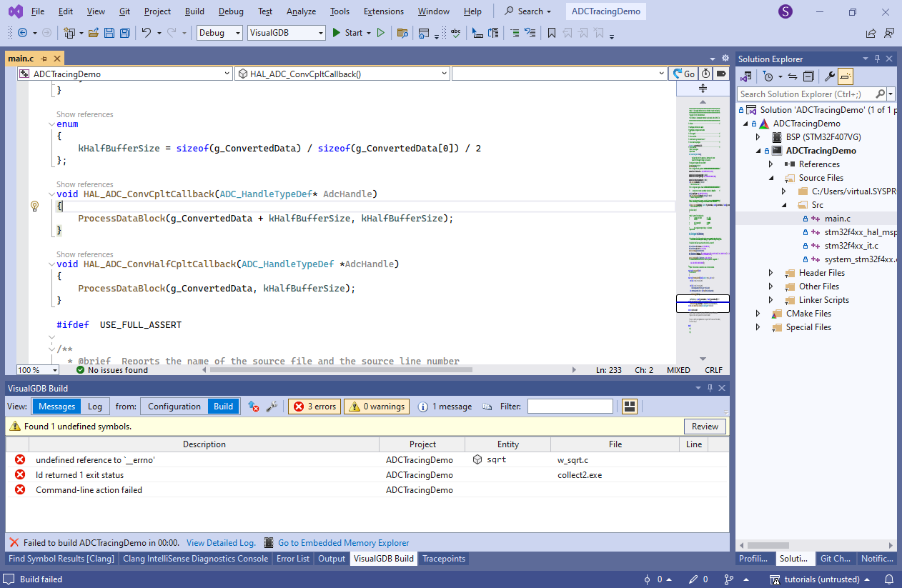Click the Send Feedback person icon
The height and width of the screenshot is (588, 902).
tap(889, 33)
